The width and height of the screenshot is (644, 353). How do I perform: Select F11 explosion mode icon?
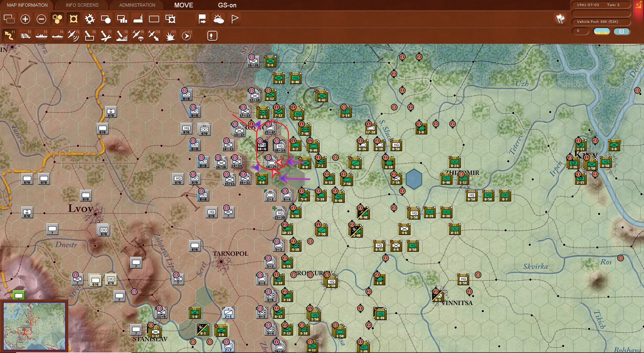pos(170,35)
